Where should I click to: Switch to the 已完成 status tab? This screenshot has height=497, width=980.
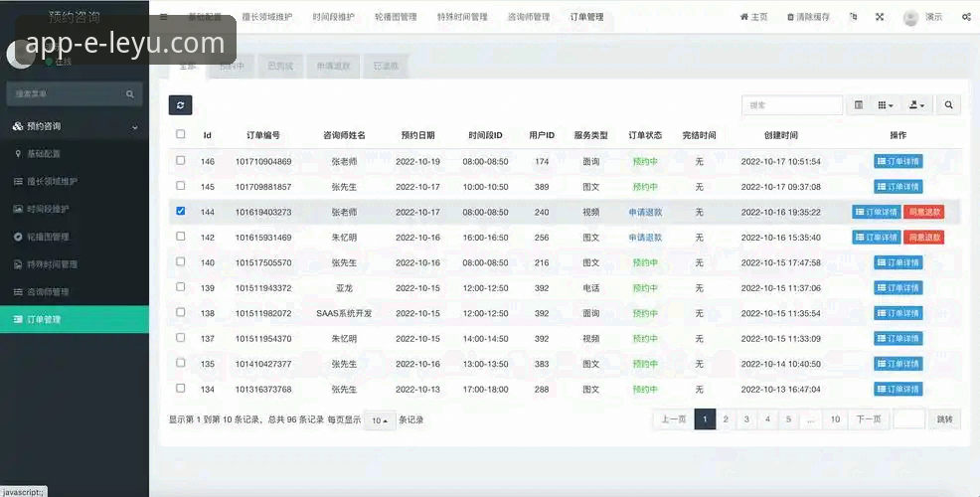(280, 66)
